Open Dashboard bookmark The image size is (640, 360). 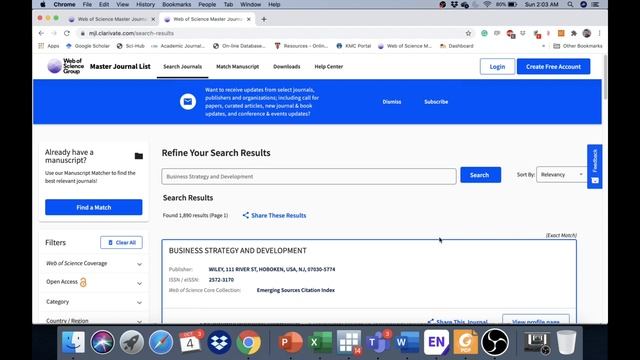(x=456, y=46)
